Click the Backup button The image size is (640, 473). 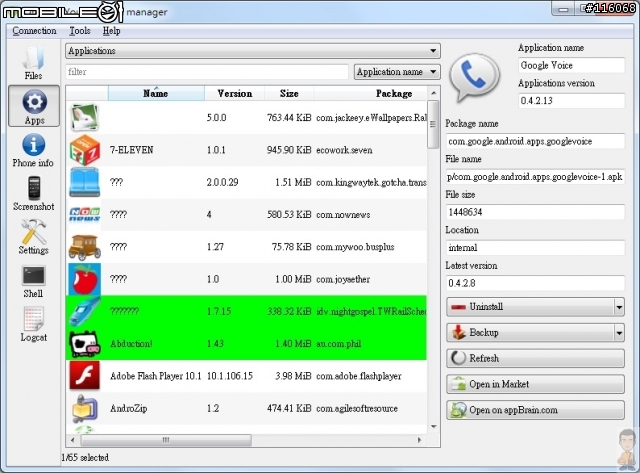point(530,333)
